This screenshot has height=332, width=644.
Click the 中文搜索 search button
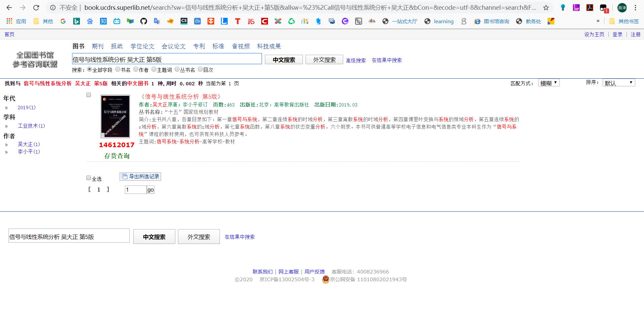point(283,59)
